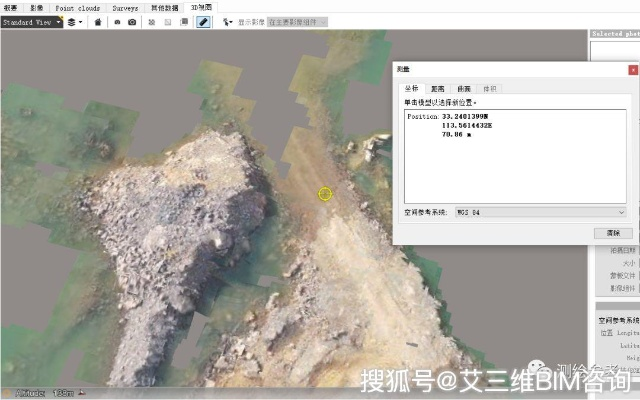Open the Point clouds tab
The image size is (640, 400).
pyautogui.click(x=78, y=8)
